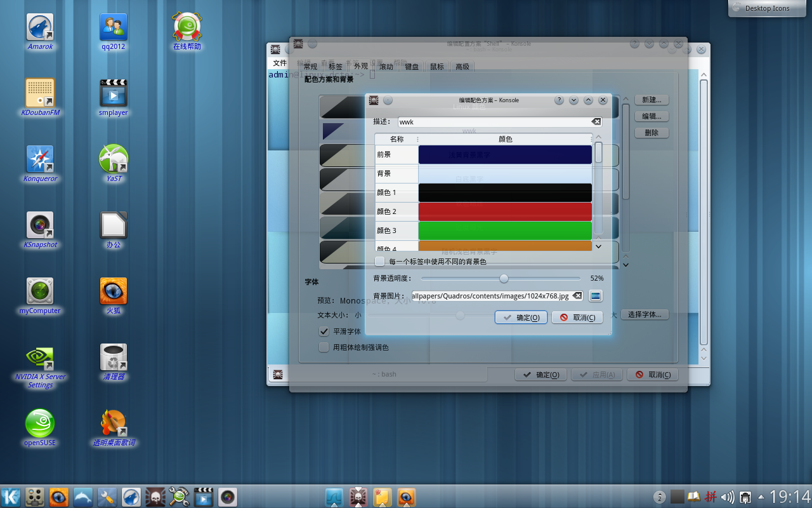Click the 19:14 clock in the panel
The height and width of the screenshot is (508, 812).
point(790,497)
